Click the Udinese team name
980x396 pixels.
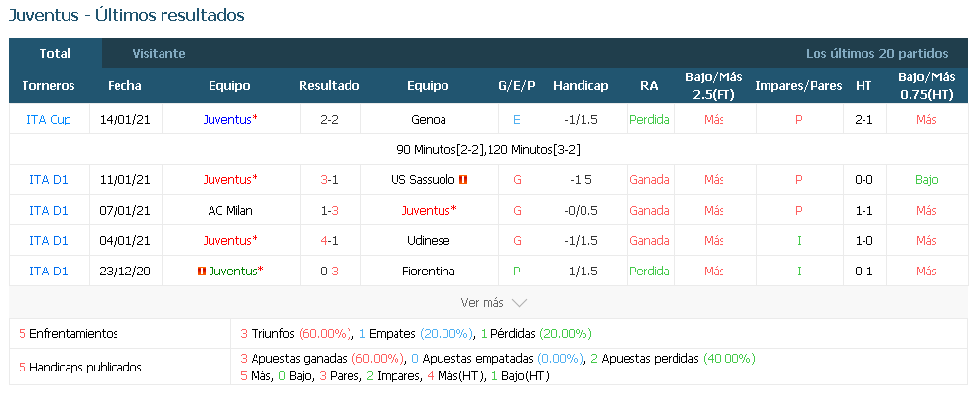click(428, 241)
